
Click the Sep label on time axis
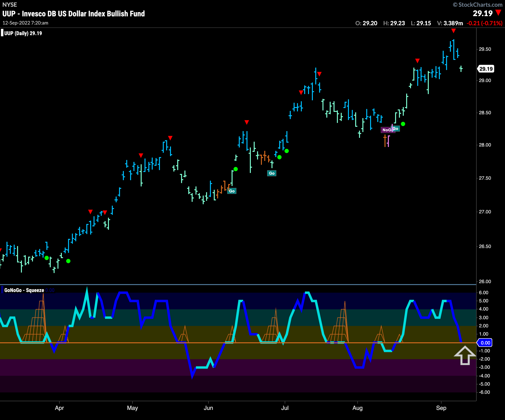[441, 408]
